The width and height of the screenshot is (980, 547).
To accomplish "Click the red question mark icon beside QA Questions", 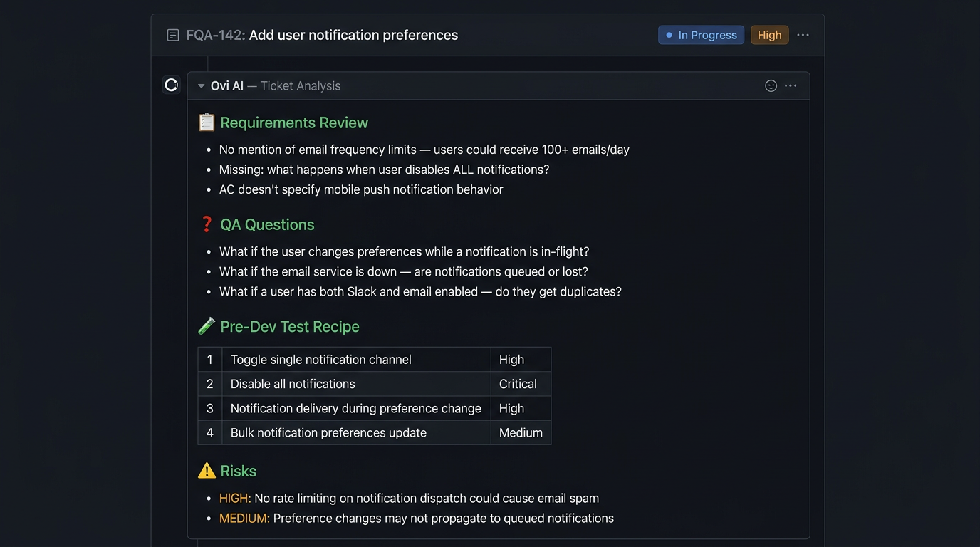I will click(x=206, y=224).
